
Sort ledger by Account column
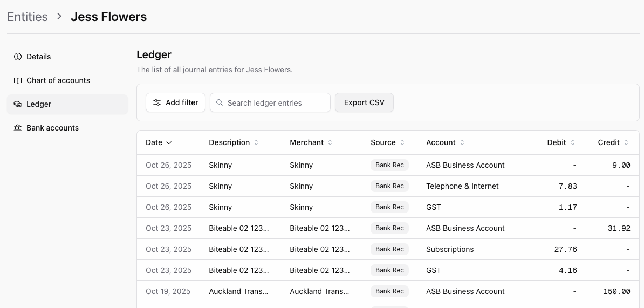462,143
